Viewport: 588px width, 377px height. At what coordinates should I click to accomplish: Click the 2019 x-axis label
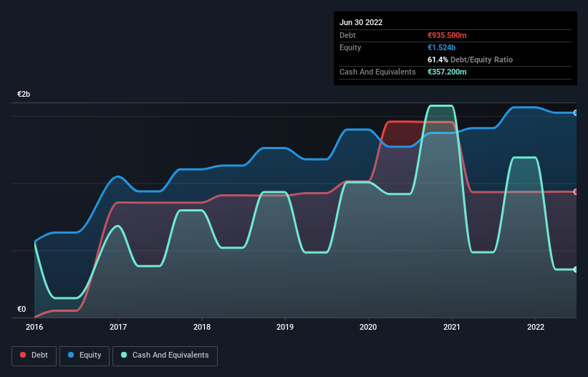[x=285, y=327]
